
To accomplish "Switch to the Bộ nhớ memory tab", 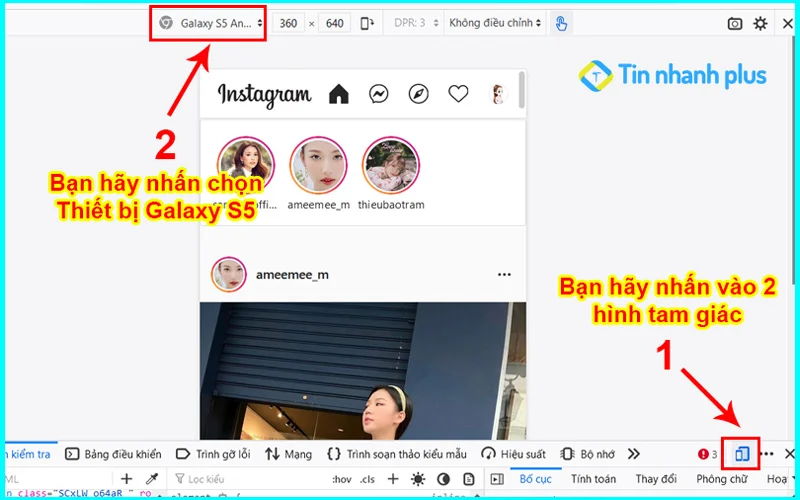I will (x=588, y=454).
